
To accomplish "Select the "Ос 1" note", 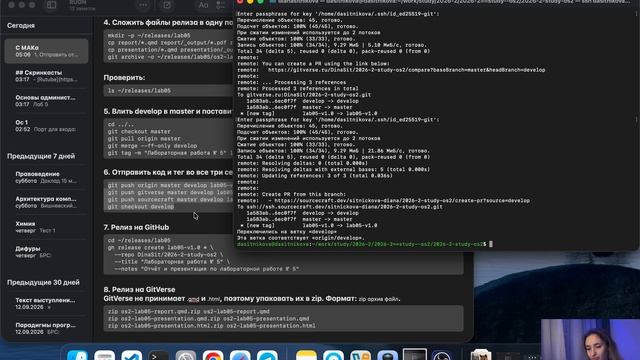I will click(47, 126).
